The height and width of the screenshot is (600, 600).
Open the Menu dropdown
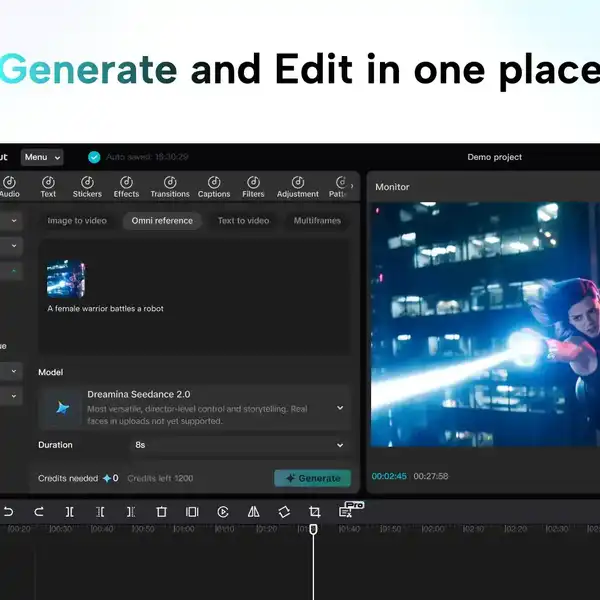click(x=42, y=157)
